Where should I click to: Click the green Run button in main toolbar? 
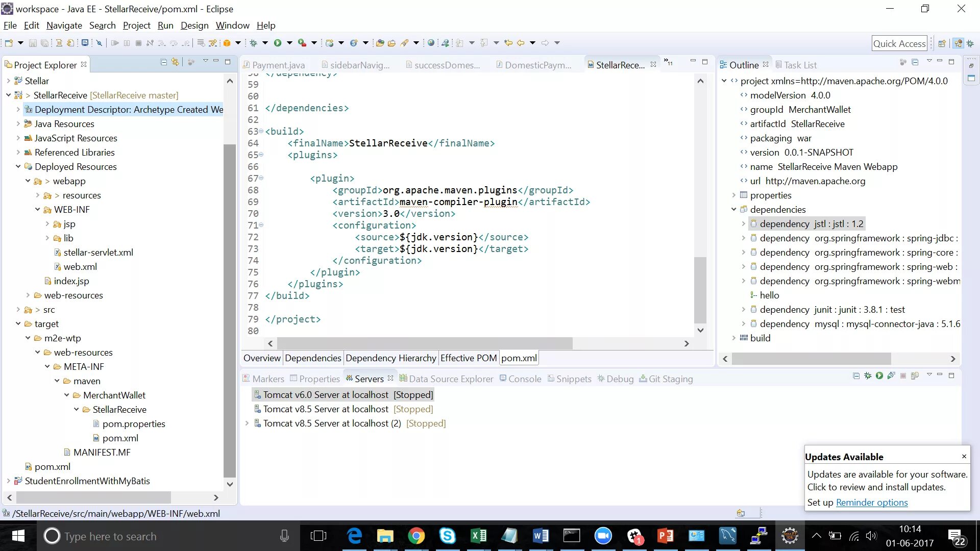[278, 43]
